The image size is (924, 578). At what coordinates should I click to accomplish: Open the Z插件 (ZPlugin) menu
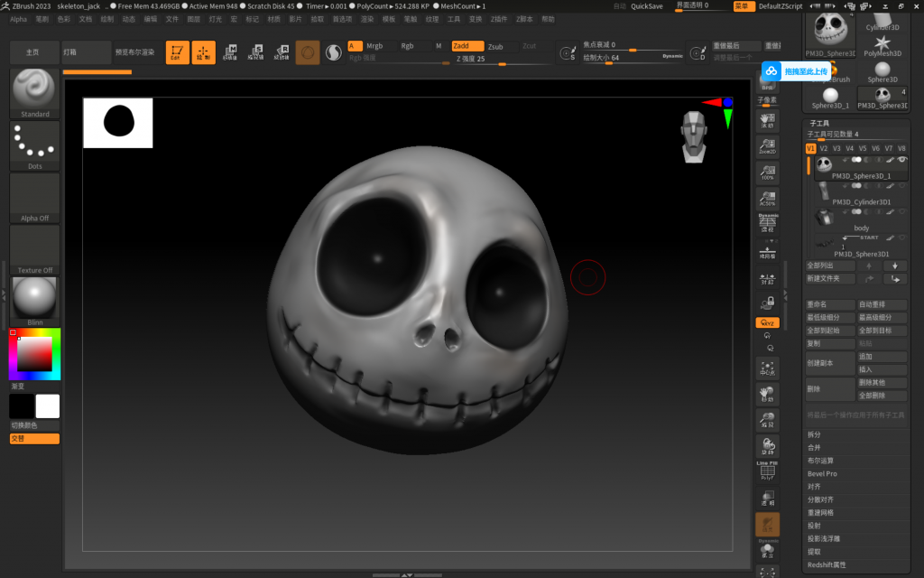coord(498,19)
